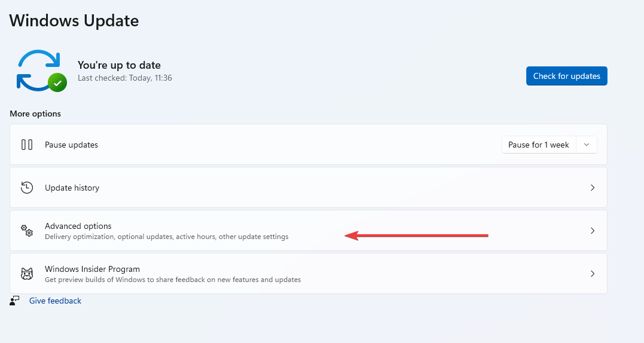The height and width of the screenshot is (343, 644).
Task: Click the Windows Insider Program cat icon
Action: [x=27, y=274]
